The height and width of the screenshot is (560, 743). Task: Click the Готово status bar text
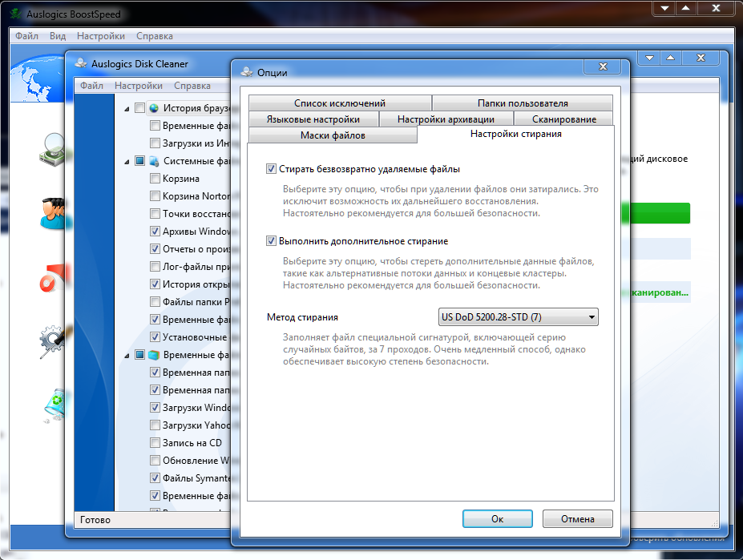click(95, 520)
